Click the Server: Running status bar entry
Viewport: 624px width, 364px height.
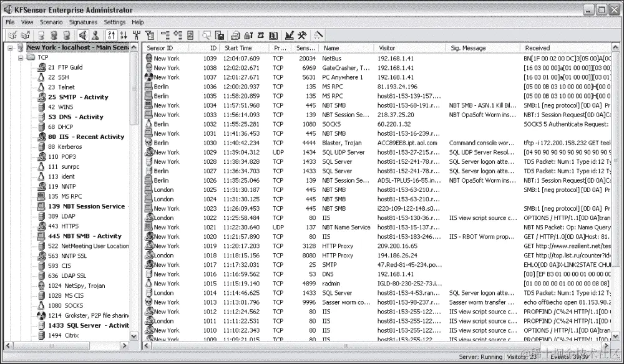[480, 357]
